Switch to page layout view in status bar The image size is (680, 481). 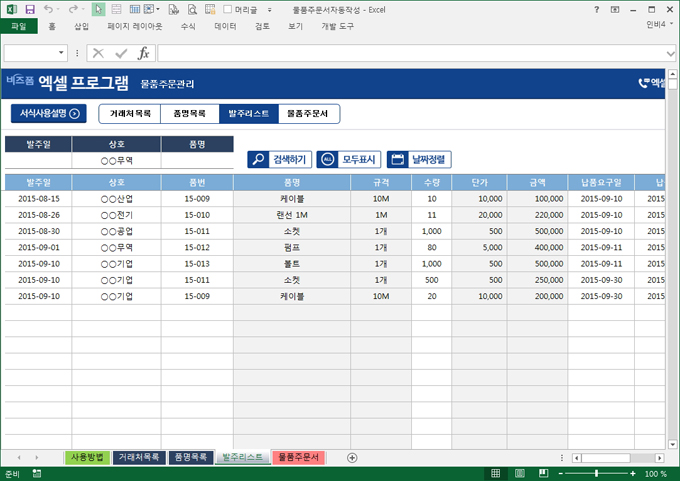click(x=519, y=474)
